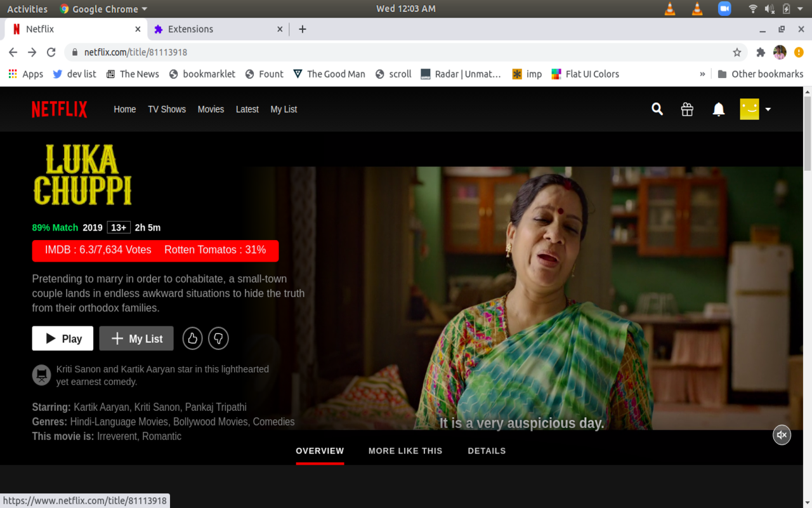Open Activities overview
812x508 pixels.
(27, 9)
